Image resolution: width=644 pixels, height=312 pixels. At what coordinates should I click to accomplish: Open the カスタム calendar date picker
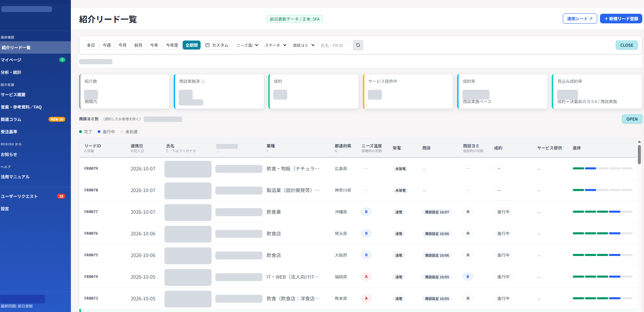click(x=217, y=45)
